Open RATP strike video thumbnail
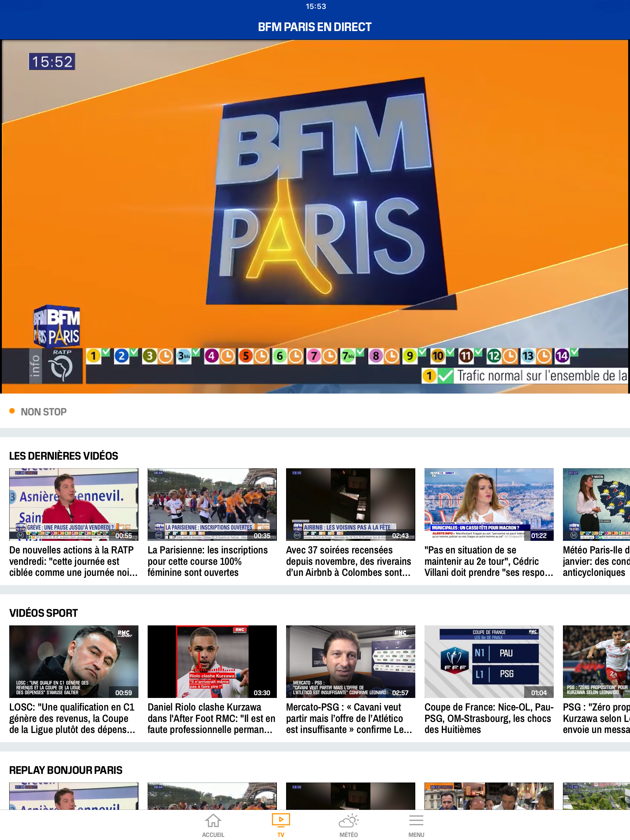630x840 pixels. [x=74, y=504]
